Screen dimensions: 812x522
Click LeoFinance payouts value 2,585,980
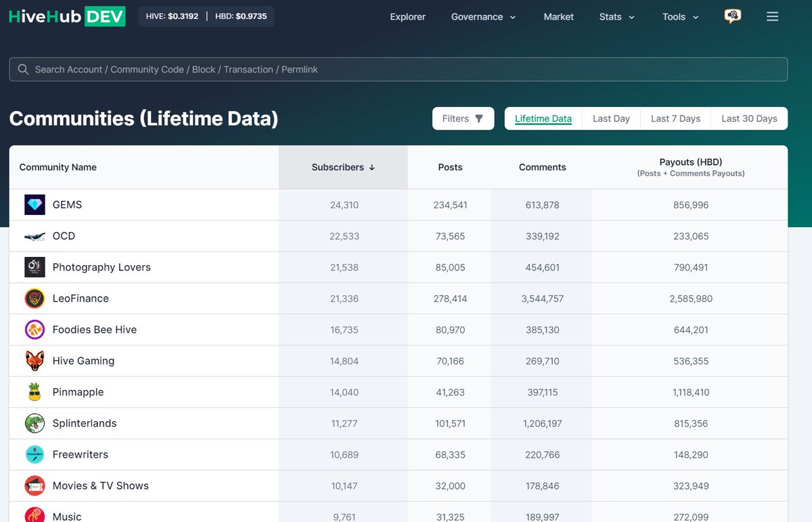point(691,298)
